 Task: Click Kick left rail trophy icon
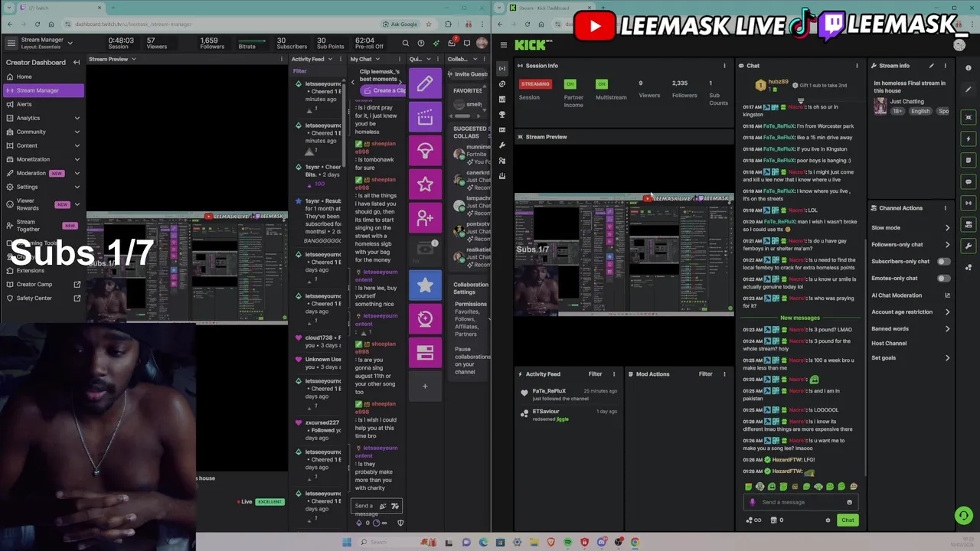(x=502, y=115)
